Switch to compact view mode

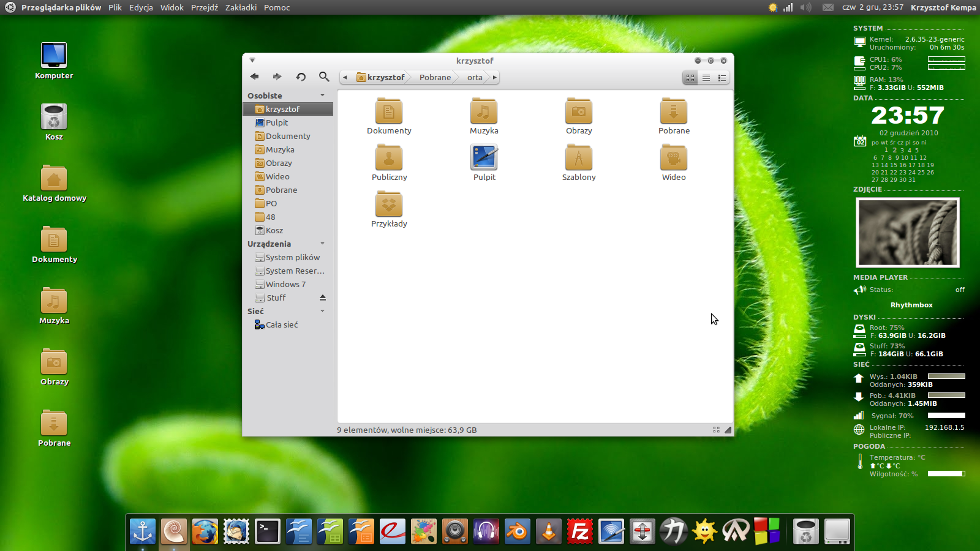point(722,78)
